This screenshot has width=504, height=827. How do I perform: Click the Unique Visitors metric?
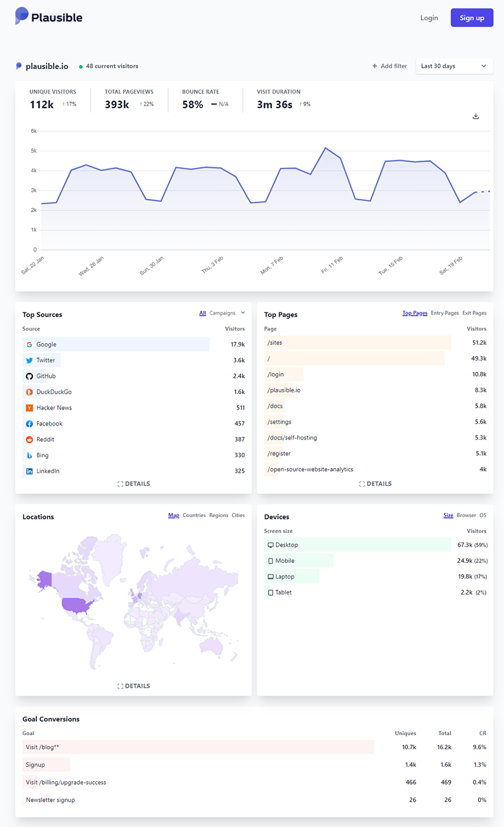[53, 100]
